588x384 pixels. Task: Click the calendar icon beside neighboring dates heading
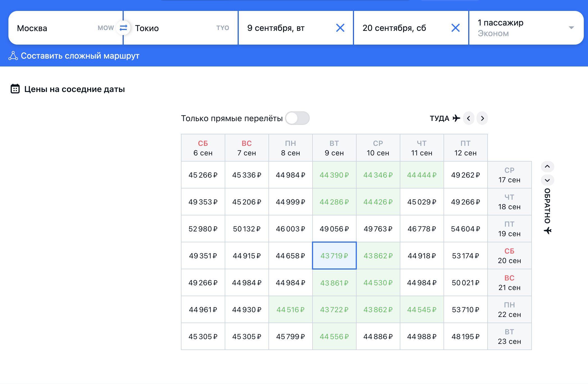[x=15, y=89]
